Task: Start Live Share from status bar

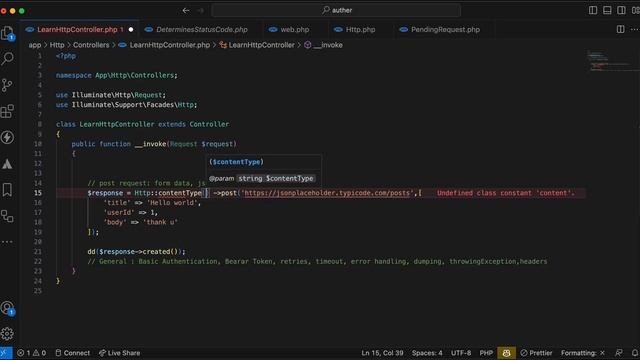Action: coord(119,353)
